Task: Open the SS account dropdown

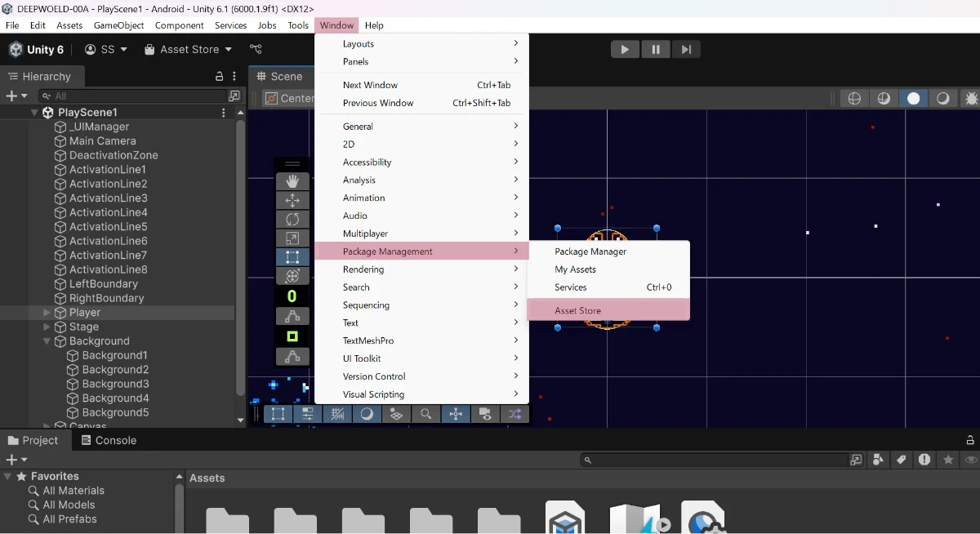Action: click(106, 50)
